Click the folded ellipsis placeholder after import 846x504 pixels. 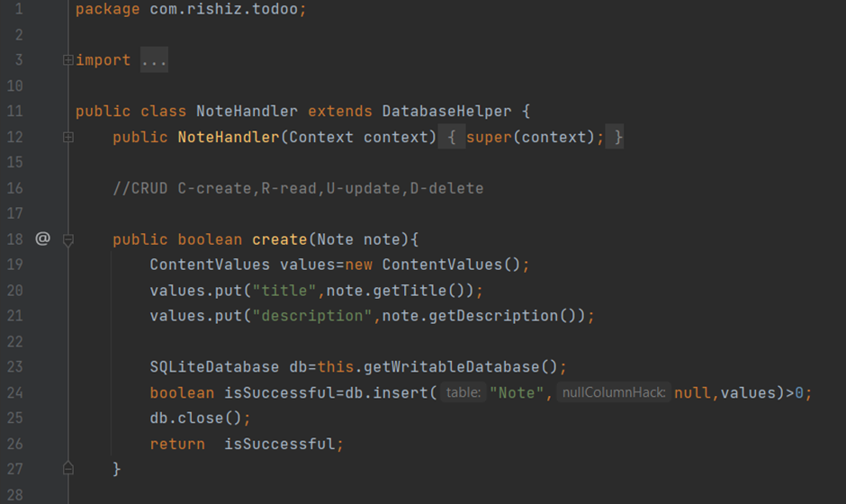154,60
